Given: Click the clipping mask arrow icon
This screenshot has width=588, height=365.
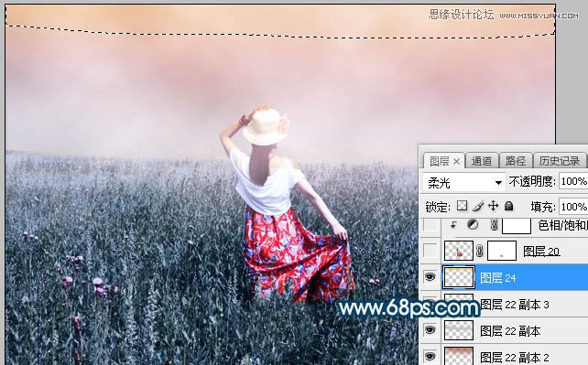Looking at the screenshot, I should tap(453, 225).
